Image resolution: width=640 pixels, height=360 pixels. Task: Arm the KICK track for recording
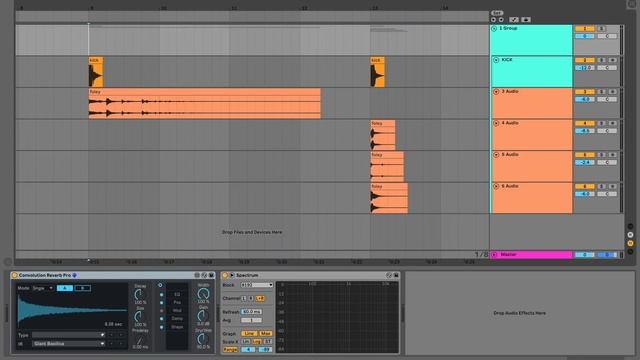pos(612,60)
